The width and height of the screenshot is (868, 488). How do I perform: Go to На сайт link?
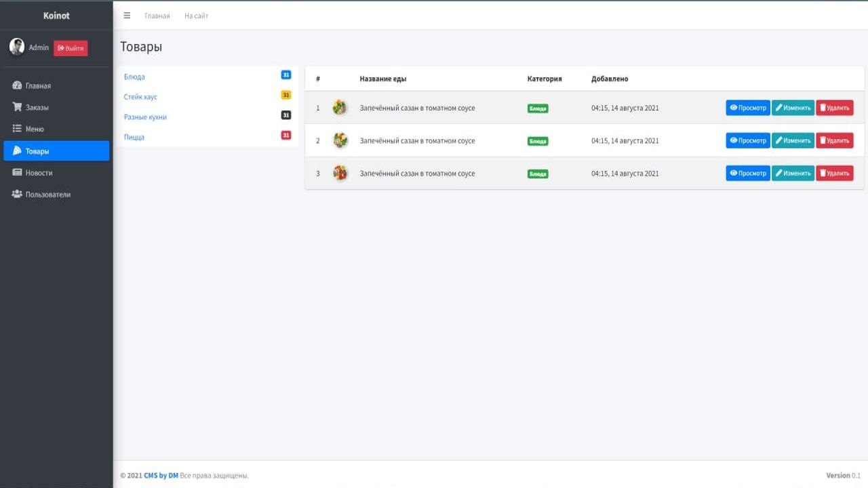(197, 16)
